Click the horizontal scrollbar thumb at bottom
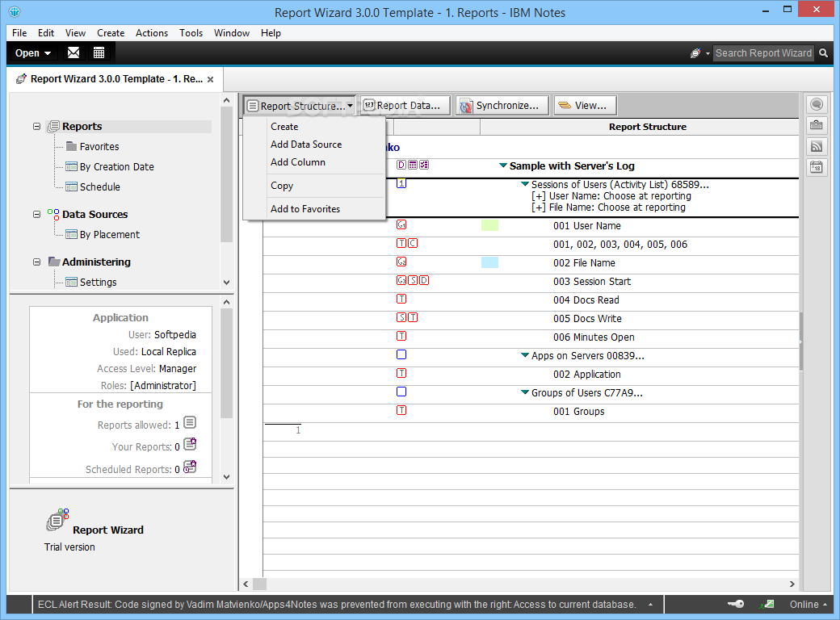The height and width of the screenshot is (620, 840). click(x=260, y=584)
